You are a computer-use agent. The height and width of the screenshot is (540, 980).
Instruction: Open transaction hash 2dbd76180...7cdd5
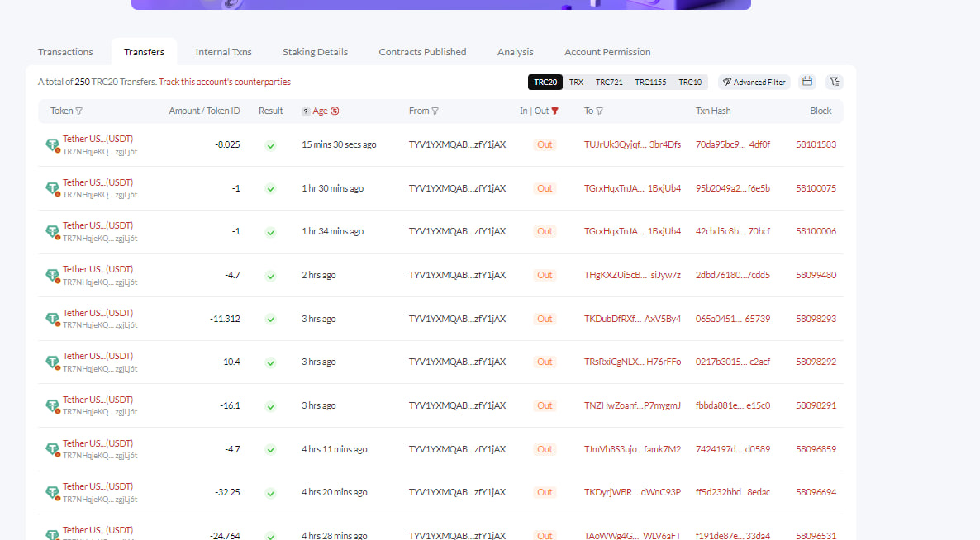tap(732, 275)
